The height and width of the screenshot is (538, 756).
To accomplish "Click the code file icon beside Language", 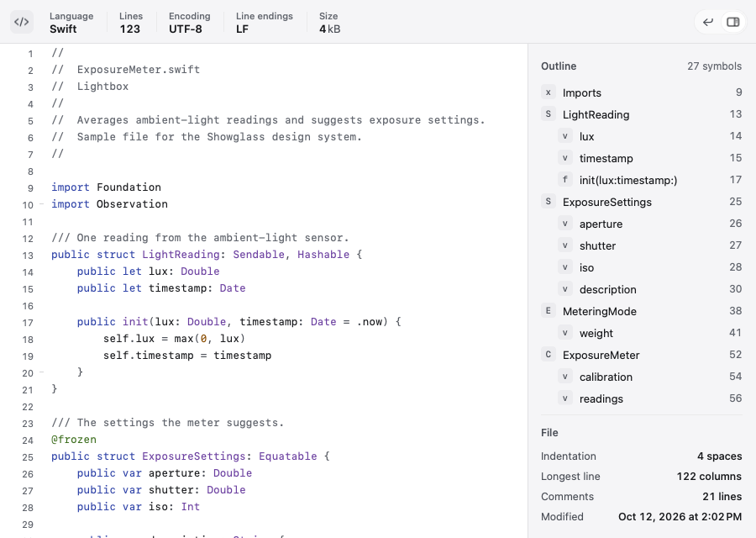I will coord(22,22).
